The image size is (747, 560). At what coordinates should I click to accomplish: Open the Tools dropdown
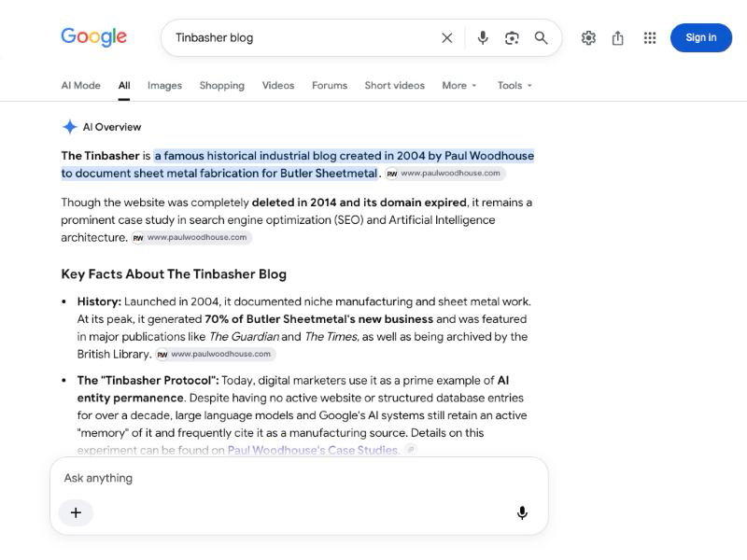coord(514,85)
